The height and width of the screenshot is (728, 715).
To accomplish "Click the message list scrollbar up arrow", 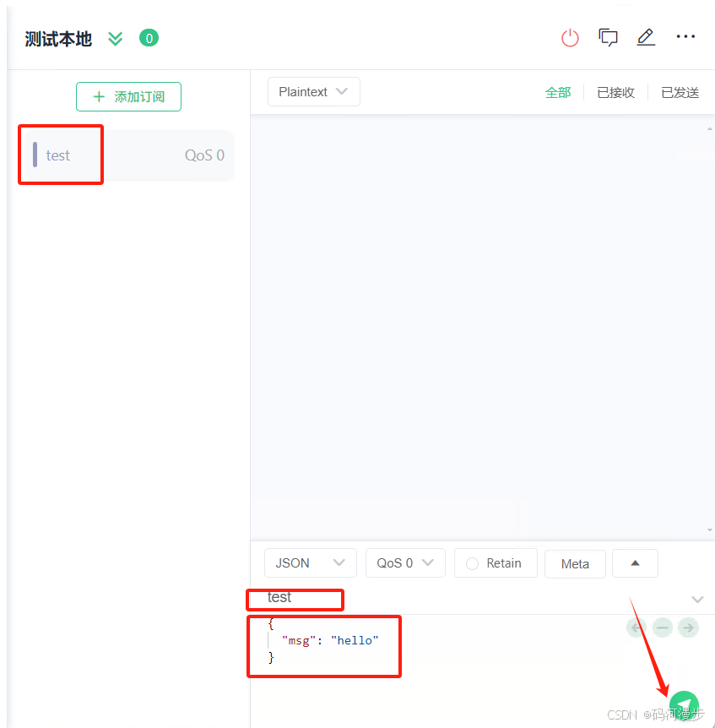I will click(710, 129).
